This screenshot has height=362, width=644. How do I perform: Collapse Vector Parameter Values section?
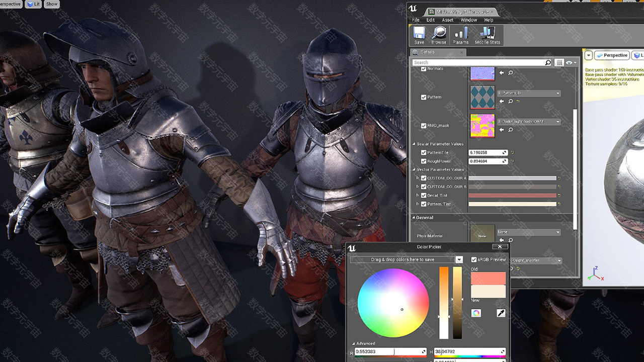(x=414, y=169)
